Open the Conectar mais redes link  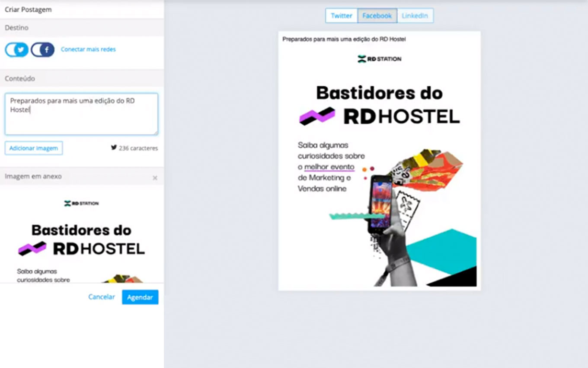click(x=88, y=49)
